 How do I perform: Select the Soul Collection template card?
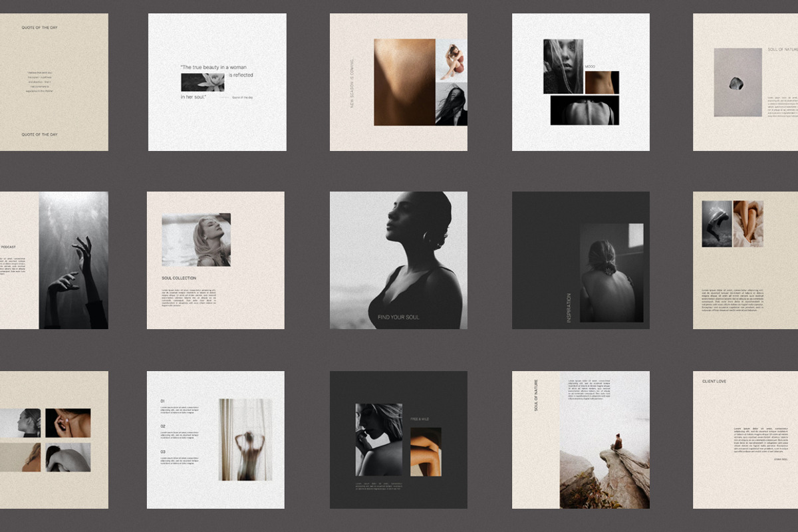[x=215, y=260]
